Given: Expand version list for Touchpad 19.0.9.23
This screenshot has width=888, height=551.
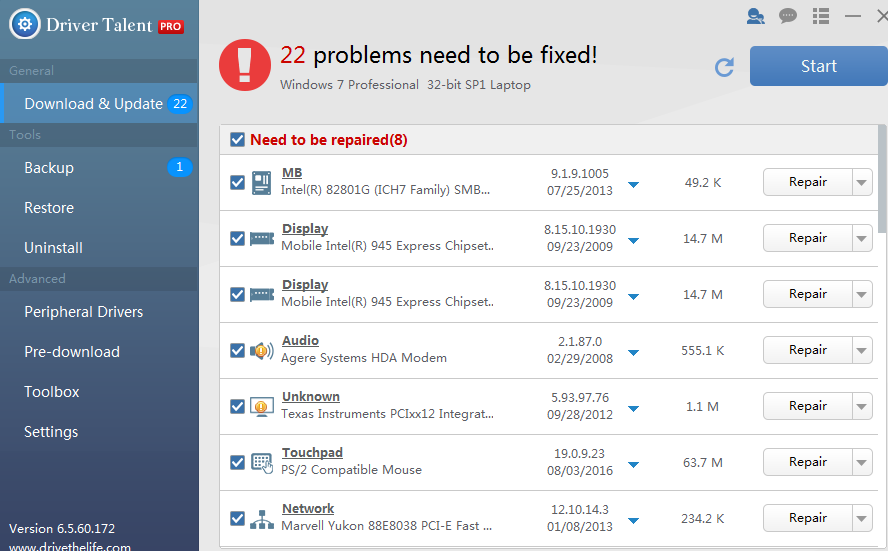Looking at the screenshot, I should tap(634, 465).
